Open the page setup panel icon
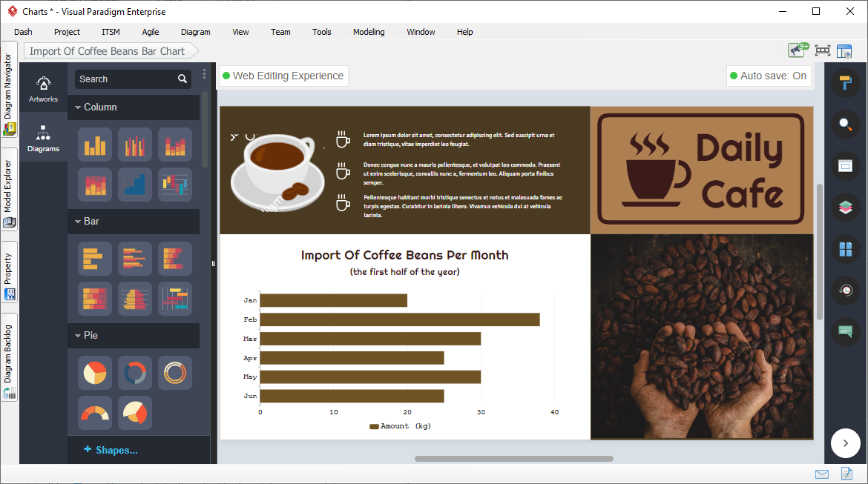This screenshot has height=484, width=868. coord(845,166)
